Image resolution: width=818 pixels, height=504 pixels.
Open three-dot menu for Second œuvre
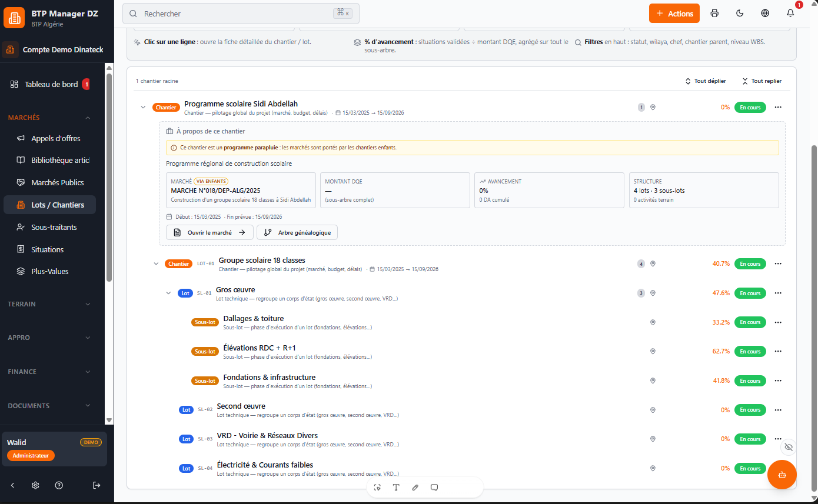[x=778, y=410]
